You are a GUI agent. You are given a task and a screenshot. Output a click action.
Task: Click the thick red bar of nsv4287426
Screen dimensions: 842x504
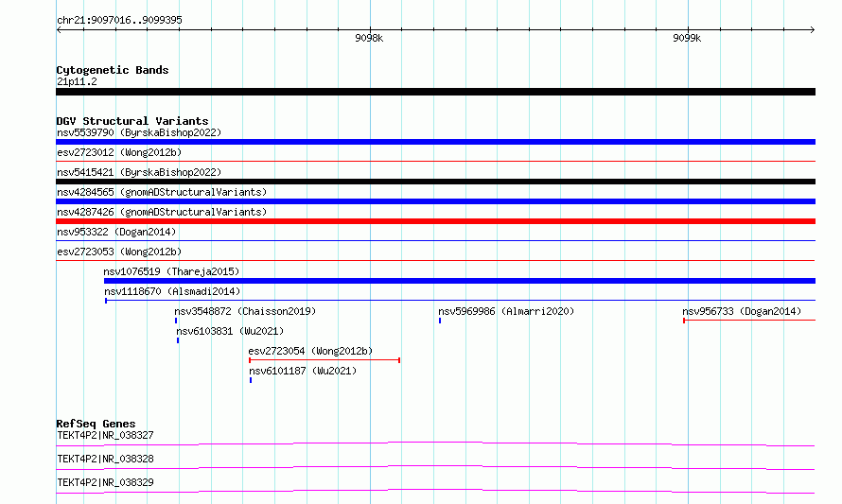(435, 221)
